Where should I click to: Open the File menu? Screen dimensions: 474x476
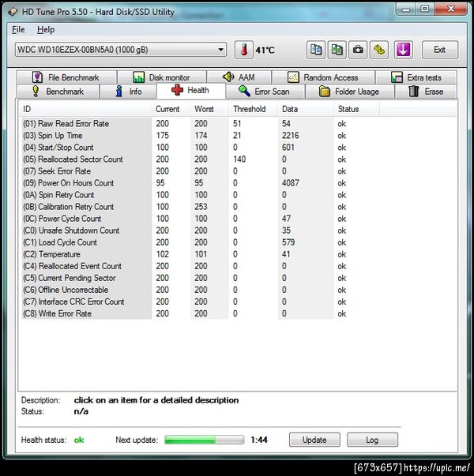[18, 30]
